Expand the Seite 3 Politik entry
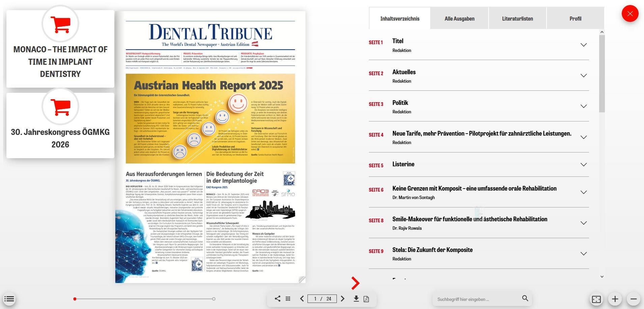Screen dimensions: 644x309 pyautogui.click(x=584, y=106)
